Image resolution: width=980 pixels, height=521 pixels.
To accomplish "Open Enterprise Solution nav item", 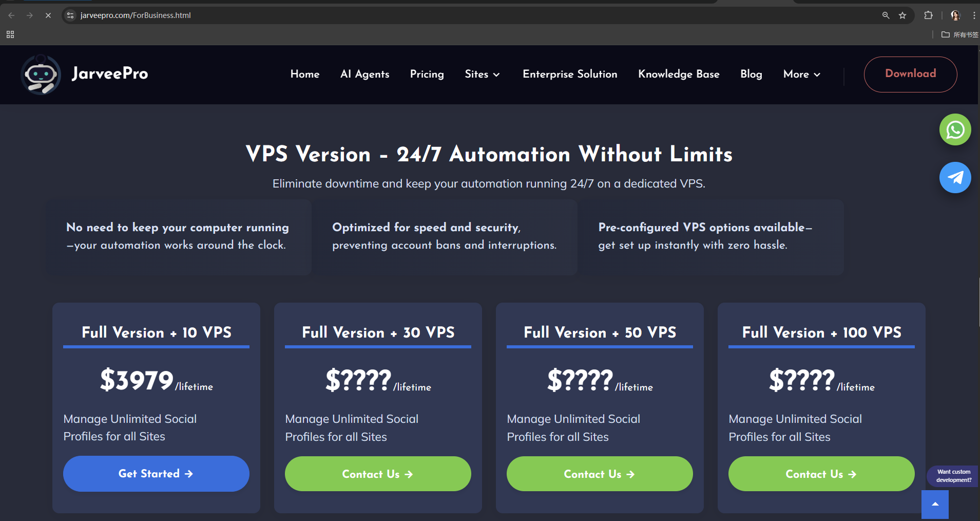I will [x=570, y=74].
